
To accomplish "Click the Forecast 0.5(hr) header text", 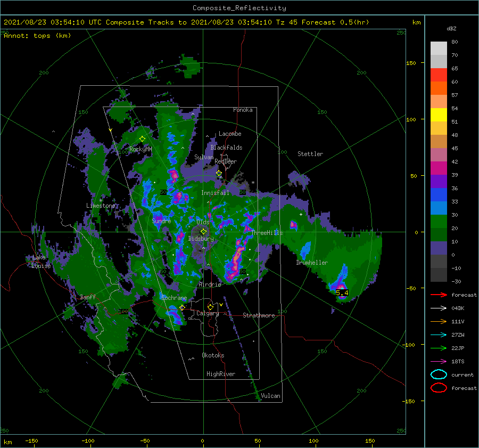I will pyautogui.click(x=335, y=22).
